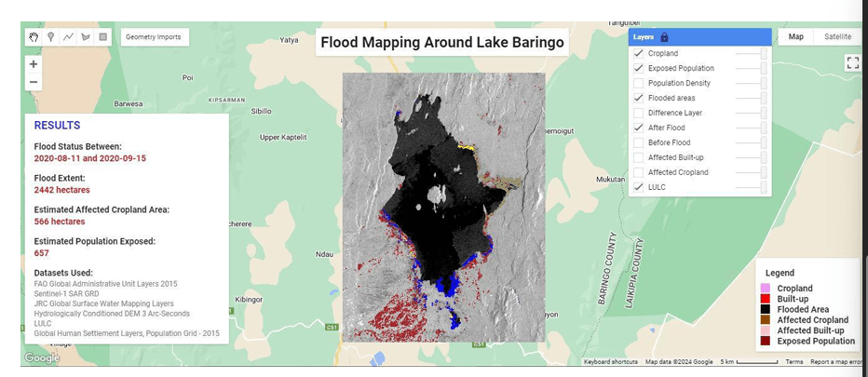This screenshot has height=377, width=868.
Task: Click the island inside Lake Baringo
Action: [438, 194]
